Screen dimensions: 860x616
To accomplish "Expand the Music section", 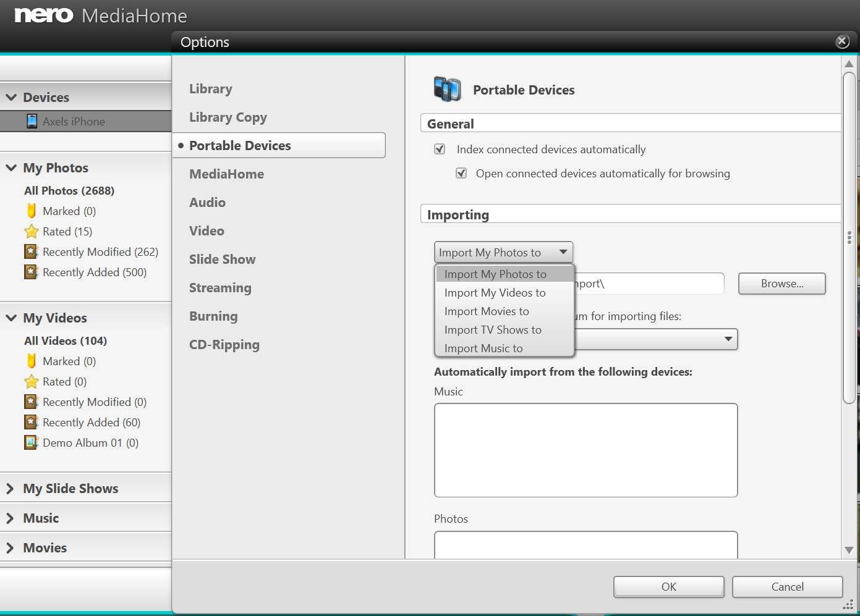I will tap(10, 518).
